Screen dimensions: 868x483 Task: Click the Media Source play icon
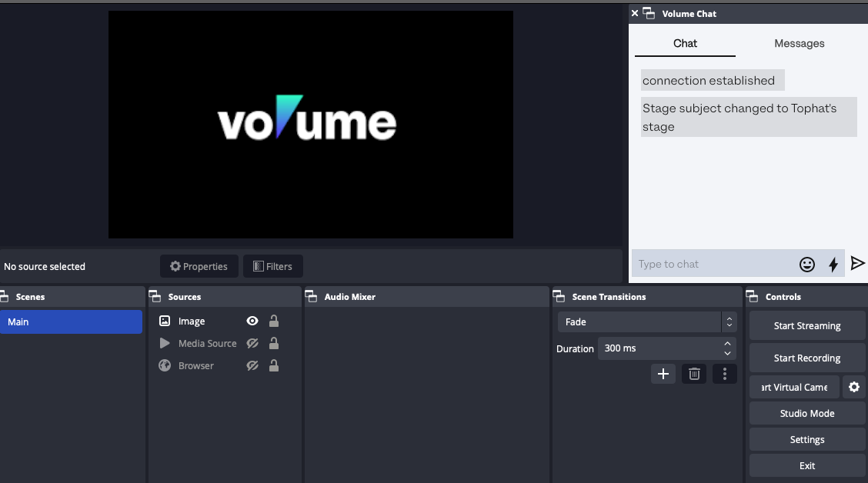point(165,343)
